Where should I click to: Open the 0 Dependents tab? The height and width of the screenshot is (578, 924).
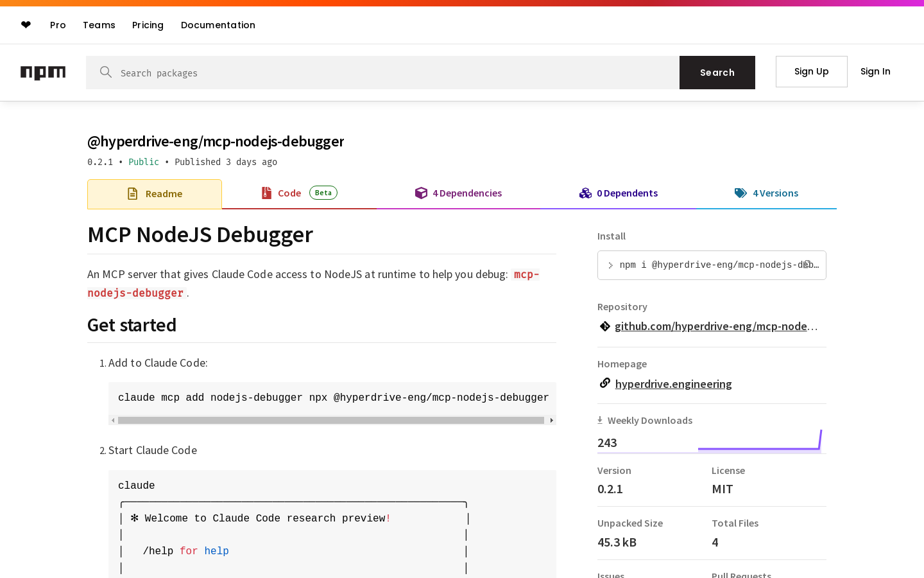[x=619, y=193]
